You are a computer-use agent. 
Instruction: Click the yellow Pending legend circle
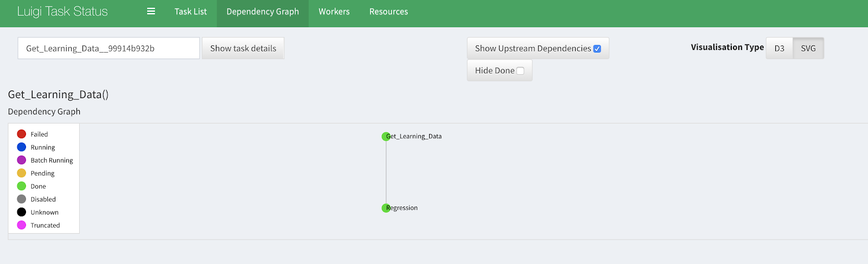(x=22, y=173)
